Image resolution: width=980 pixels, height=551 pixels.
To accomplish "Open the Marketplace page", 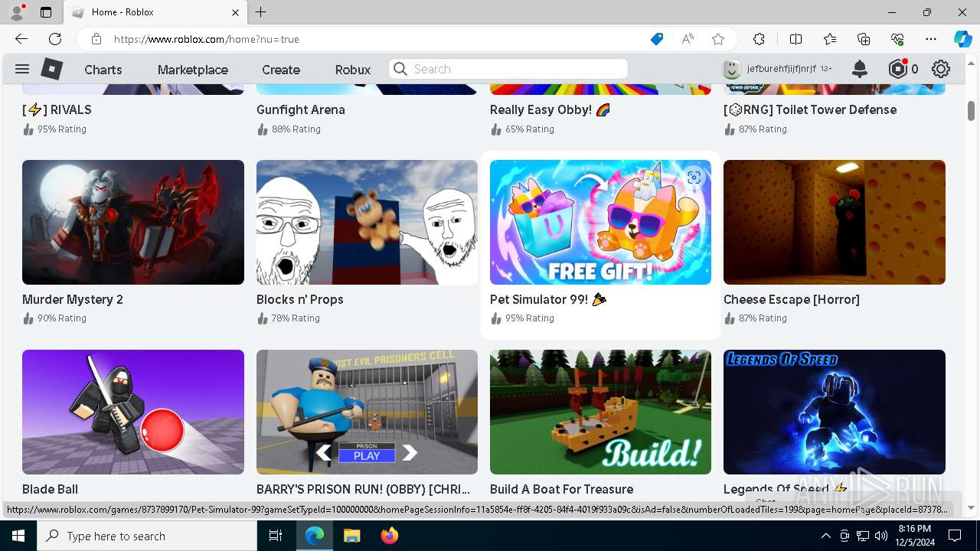I will [193, 70].
